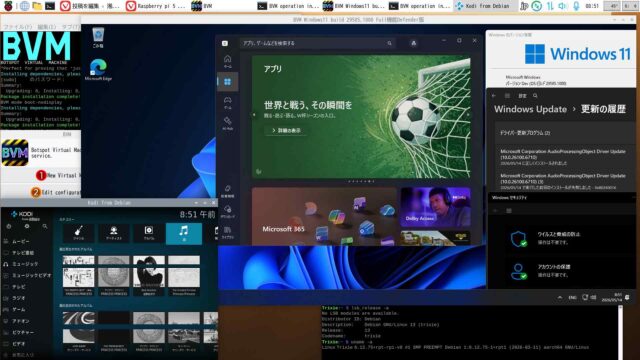Open Kodi Songs music-note tile
The height and width of the screenshot is (360, 640).
point(184,233)
